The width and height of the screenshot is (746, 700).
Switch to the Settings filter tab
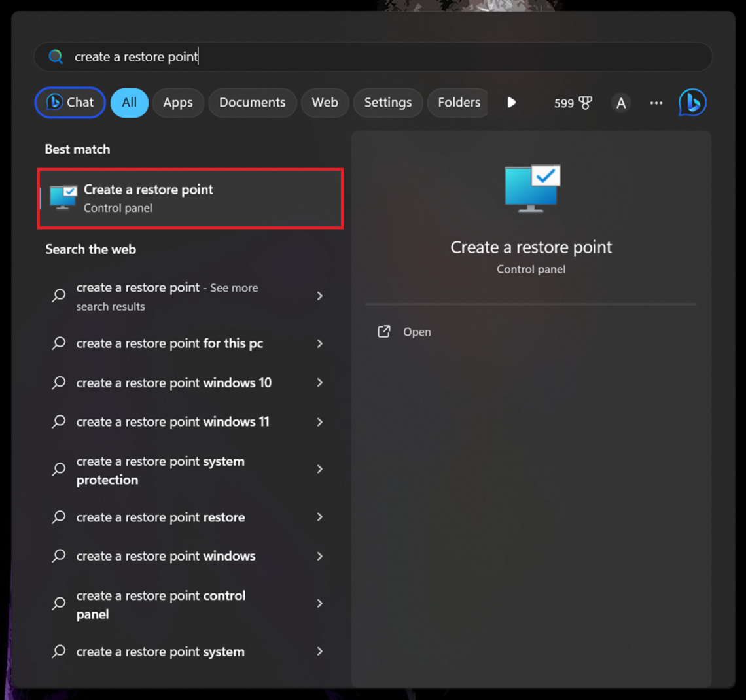point(387,102)
